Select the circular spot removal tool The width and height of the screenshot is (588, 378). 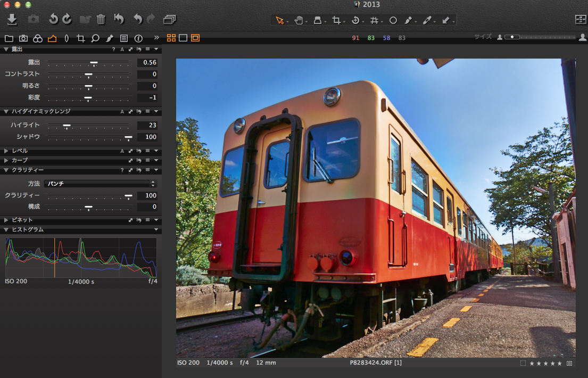click(x=393, y=20)
